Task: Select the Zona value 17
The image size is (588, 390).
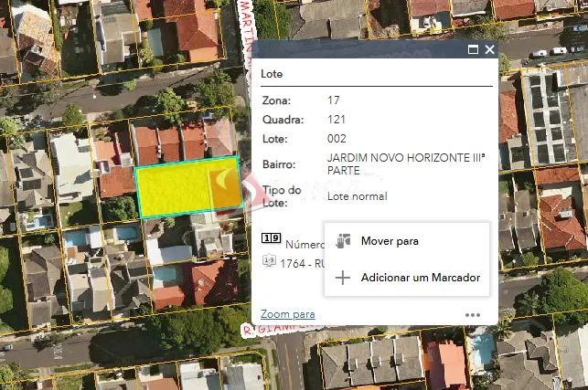Action: tap(334, 100)
